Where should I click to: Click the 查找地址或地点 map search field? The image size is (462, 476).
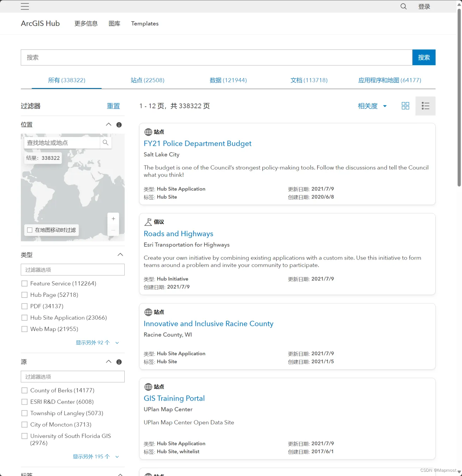tap(62, 143)
